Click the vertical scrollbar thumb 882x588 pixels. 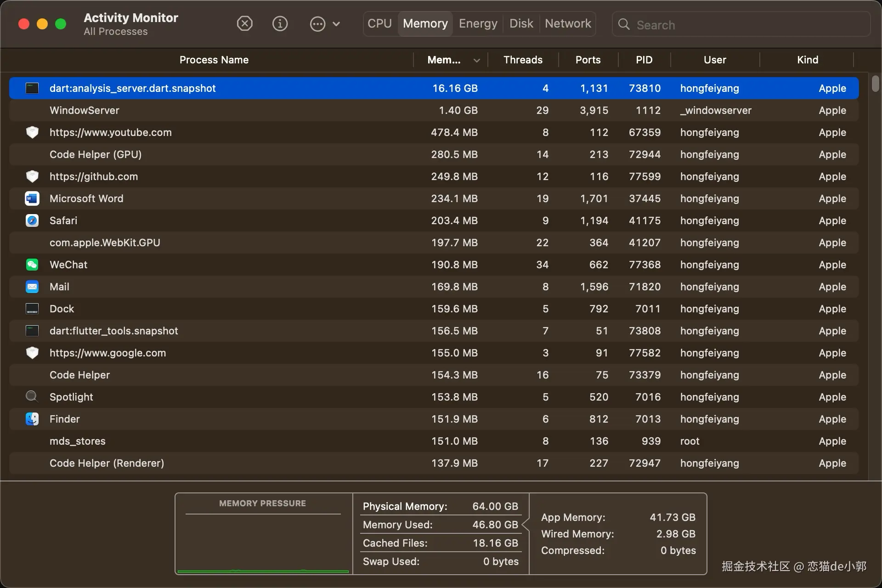coord(875,84)
